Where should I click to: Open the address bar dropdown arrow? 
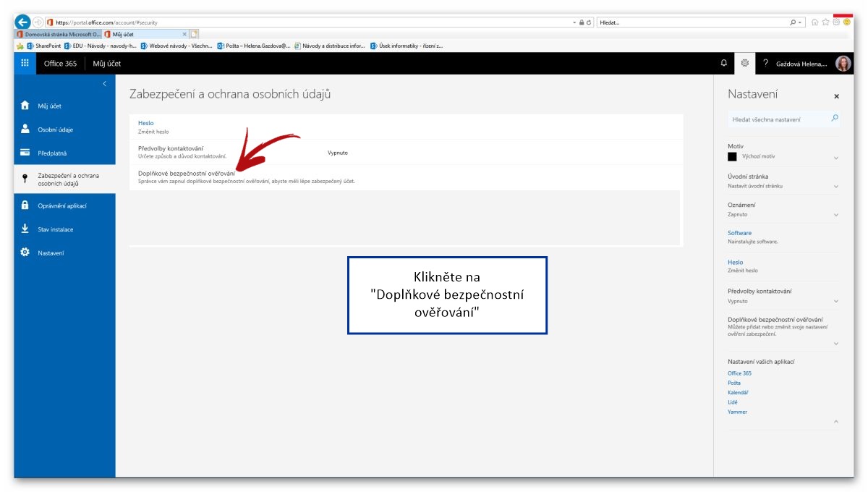pos(574,22)
